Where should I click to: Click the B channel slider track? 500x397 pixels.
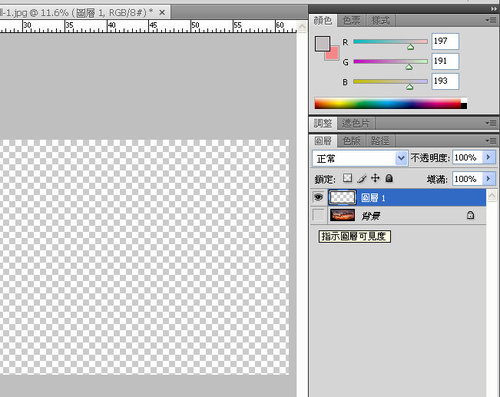390,81
